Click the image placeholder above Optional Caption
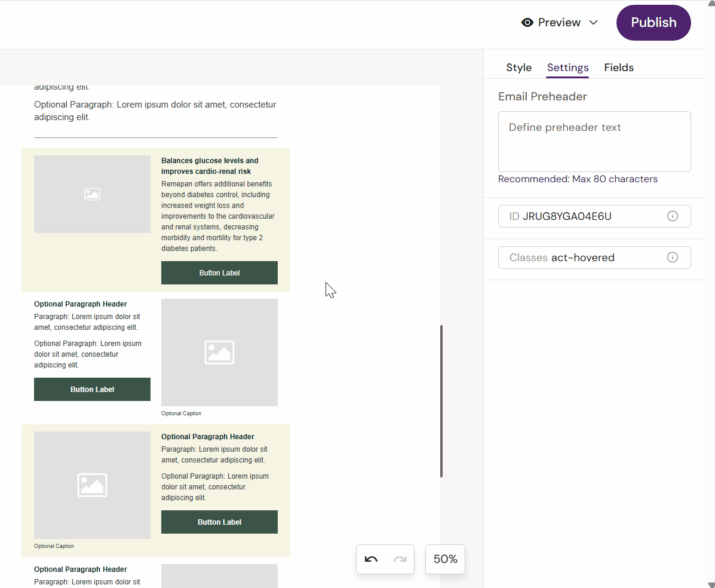715x588 pixels. [219, 353]
